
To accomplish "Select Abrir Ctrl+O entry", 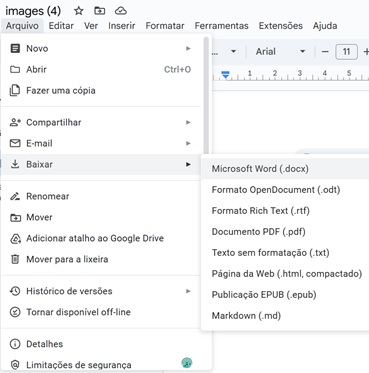I will coord(102,69).
